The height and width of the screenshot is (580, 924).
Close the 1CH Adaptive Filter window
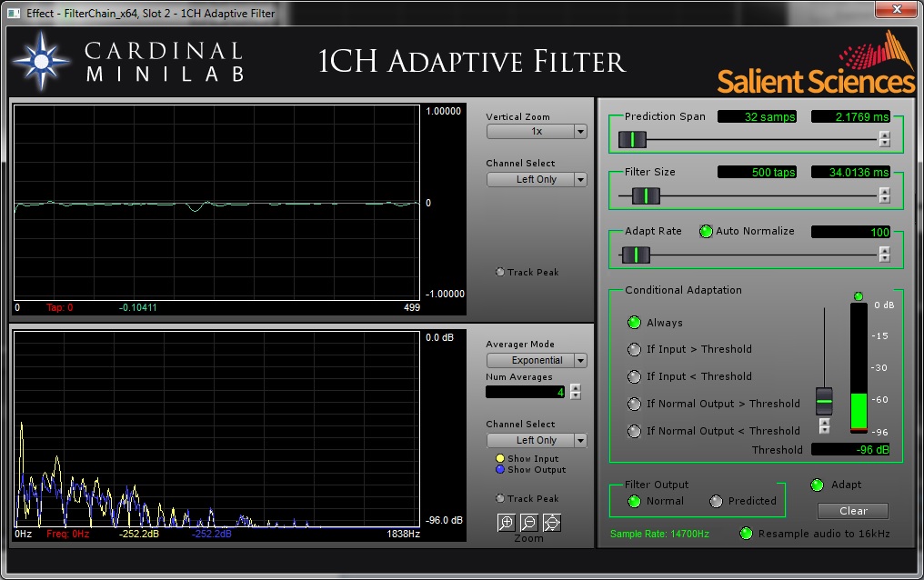click(x=897, y=9)
